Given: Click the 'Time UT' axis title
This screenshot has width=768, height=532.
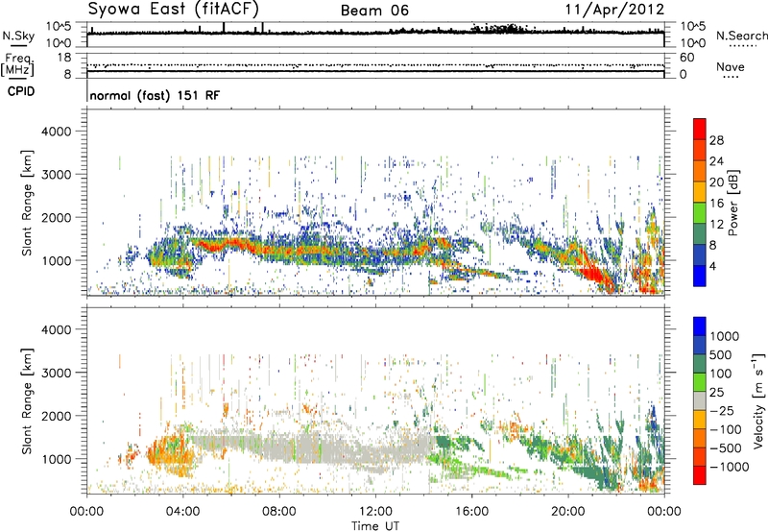Looking at the screenshot, I should [x=375, y=526].
